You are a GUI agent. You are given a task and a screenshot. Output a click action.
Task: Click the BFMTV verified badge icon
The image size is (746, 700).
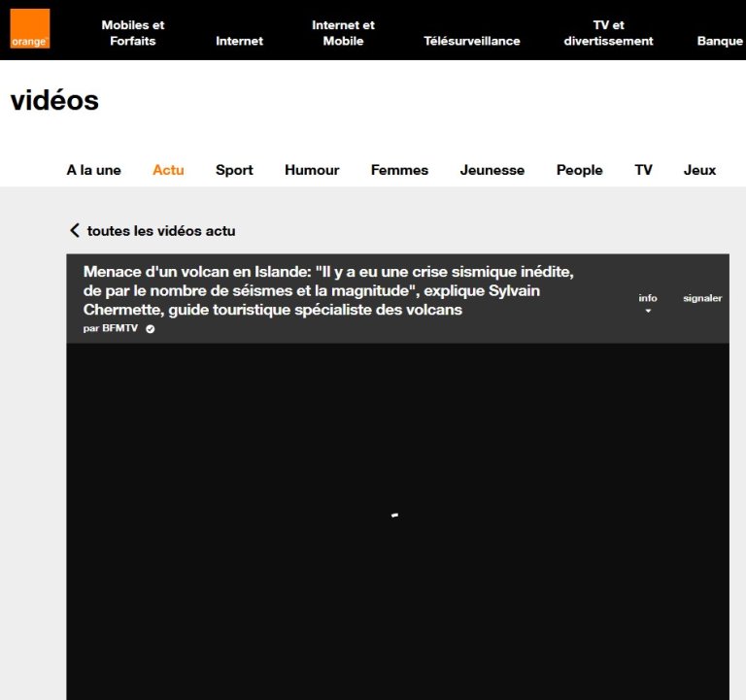(x=150, y=329)
